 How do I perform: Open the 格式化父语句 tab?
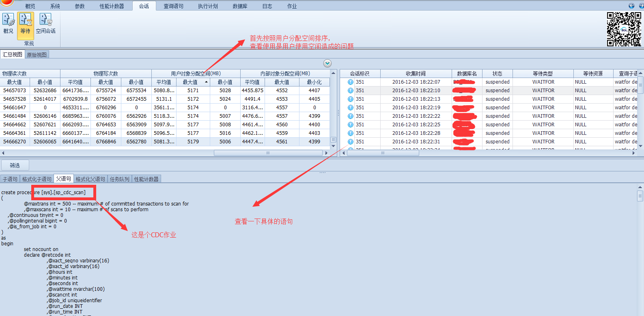point(90,179)
